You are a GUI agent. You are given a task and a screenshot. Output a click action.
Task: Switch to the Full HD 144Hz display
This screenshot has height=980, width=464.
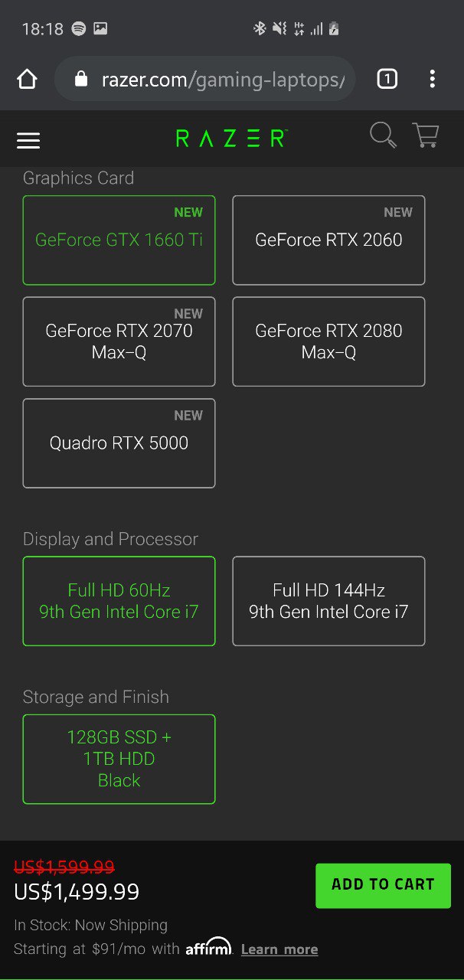pos(328,601)
